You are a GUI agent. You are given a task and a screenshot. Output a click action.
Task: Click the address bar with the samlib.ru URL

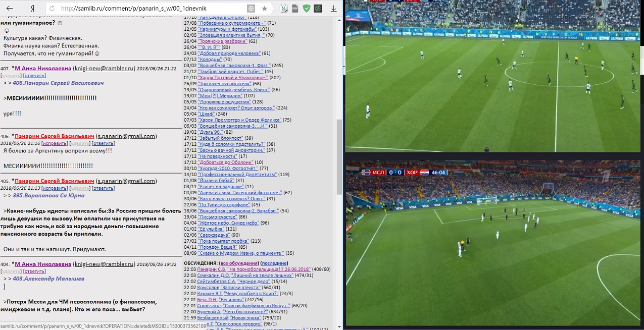tap(152, 9)
